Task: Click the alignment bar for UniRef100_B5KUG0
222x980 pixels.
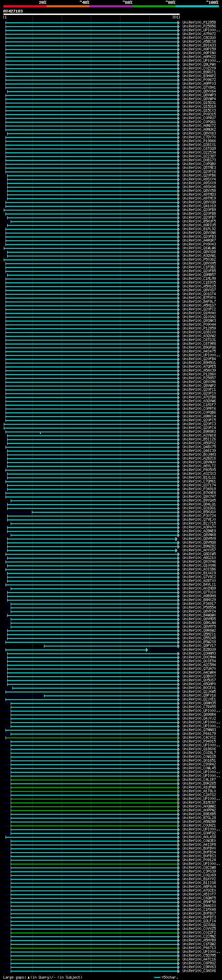Action: pos(105,512)
